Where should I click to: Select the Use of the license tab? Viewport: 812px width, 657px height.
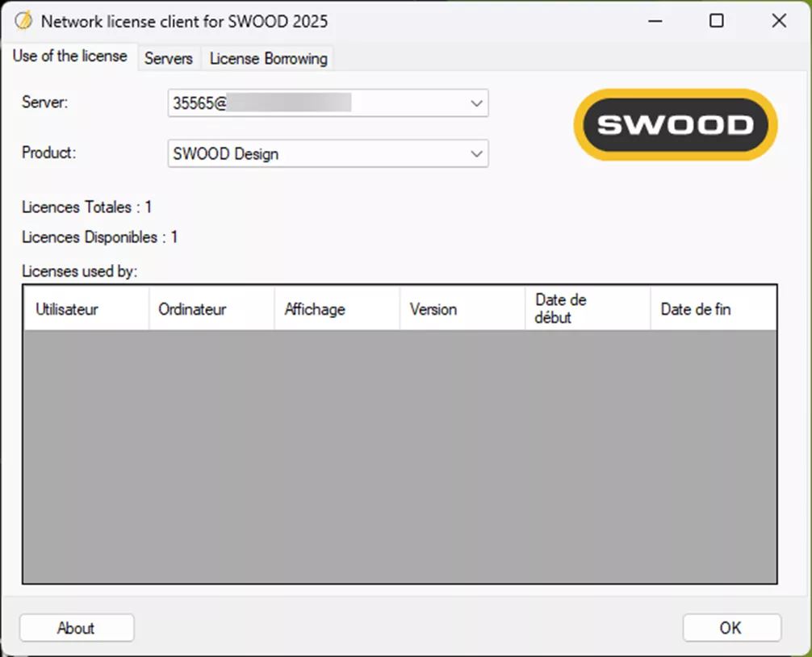point(69,56)
